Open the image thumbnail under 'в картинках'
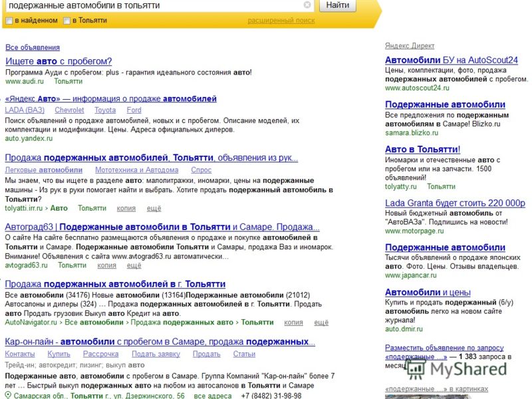Image resolution: width=532 pixels, height=399 pixels. 426,396
